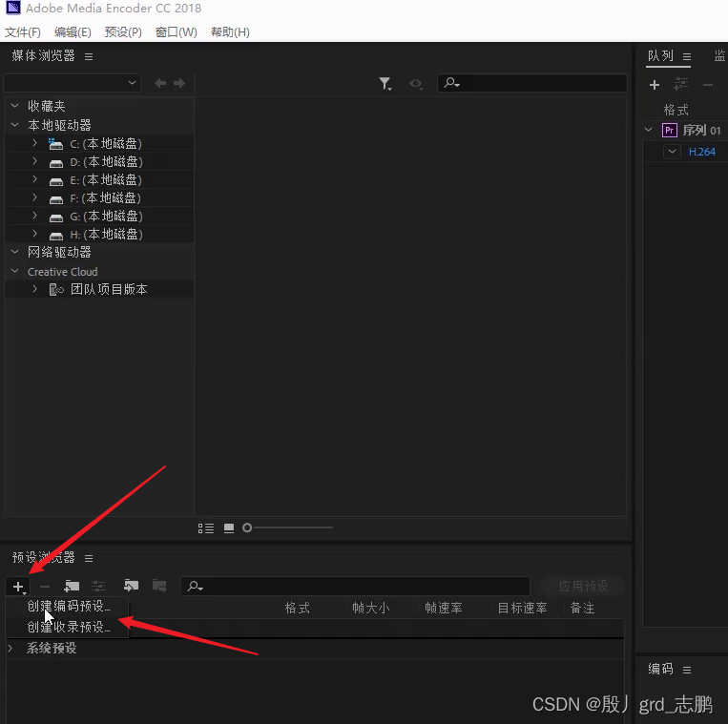Collapse the 网络驱动器 section
The image size is (728, 724).
pyautogui.click(x=15, y=252)
